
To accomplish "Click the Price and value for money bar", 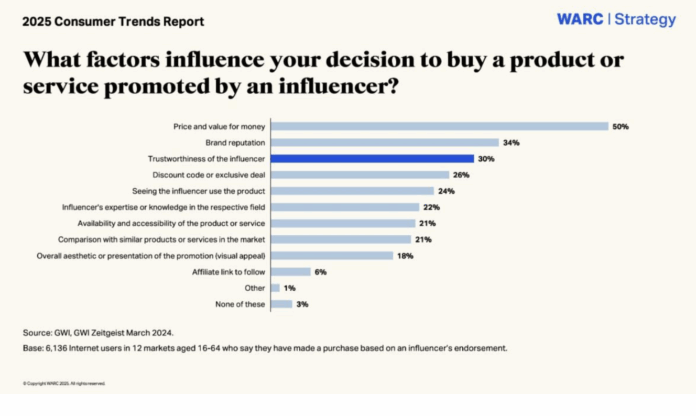I will 440,126.
